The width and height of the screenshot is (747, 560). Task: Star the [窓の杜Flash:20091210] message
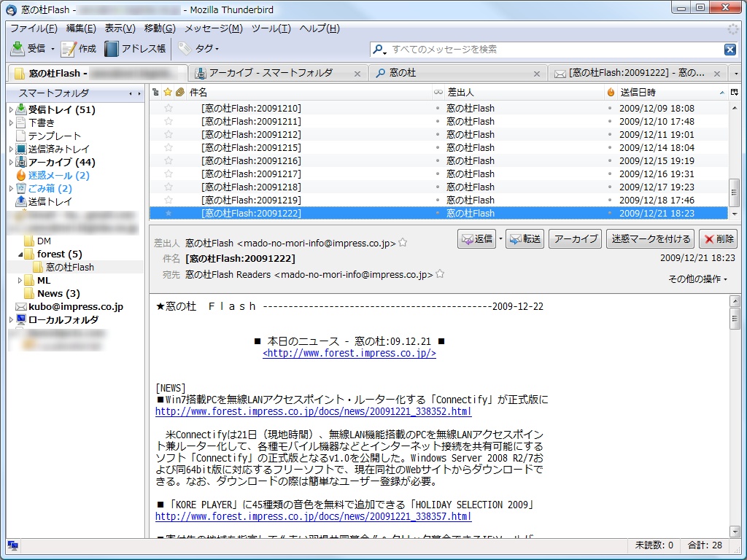(169, 108)
